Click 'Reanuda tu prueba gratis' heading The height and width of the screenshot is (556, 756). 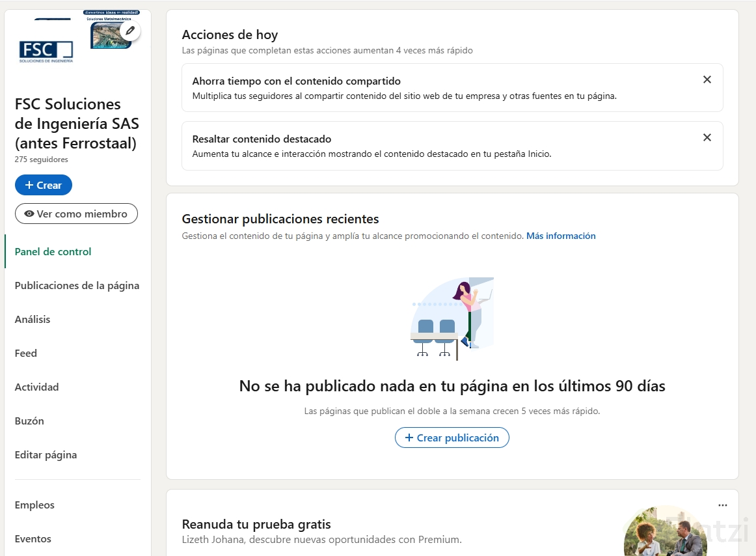[256, 524]
